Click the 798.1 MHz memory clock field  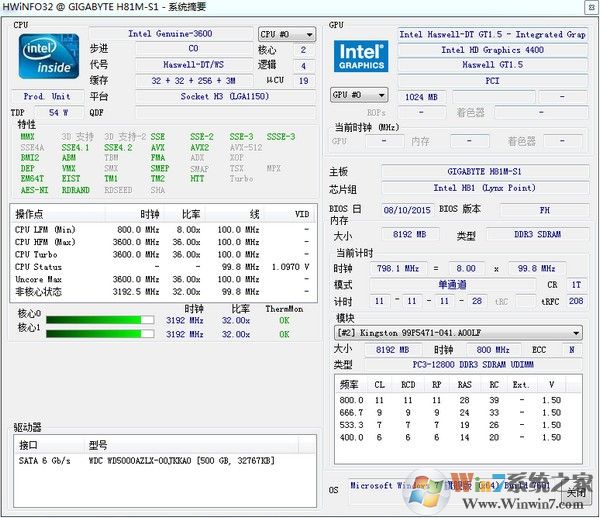click(x=398, y=269)
